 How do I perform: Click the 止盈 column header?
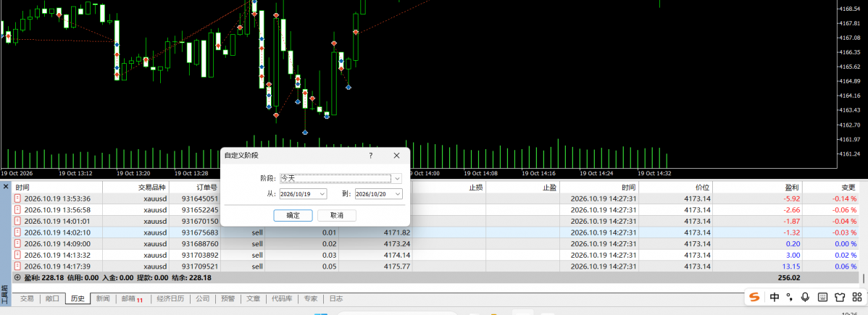pos(550,188)
